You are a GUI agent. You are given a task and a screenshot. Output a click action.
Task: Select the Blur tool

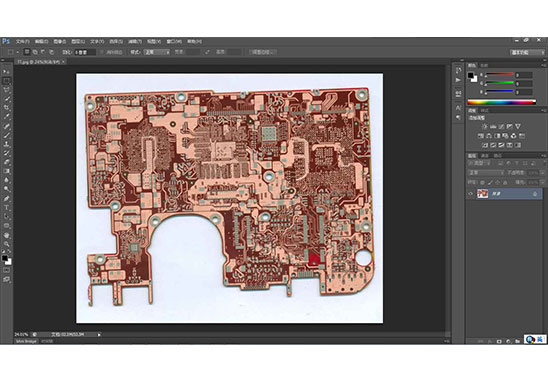[7, 180]
